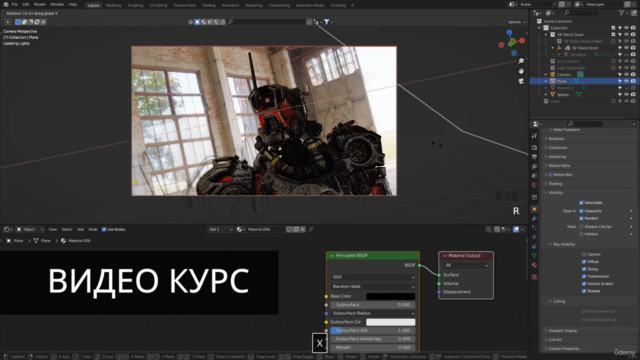The height and width of the screenshot is (360, 640).
Task: Add a new workspace with plus button
Action: point(353,5)
